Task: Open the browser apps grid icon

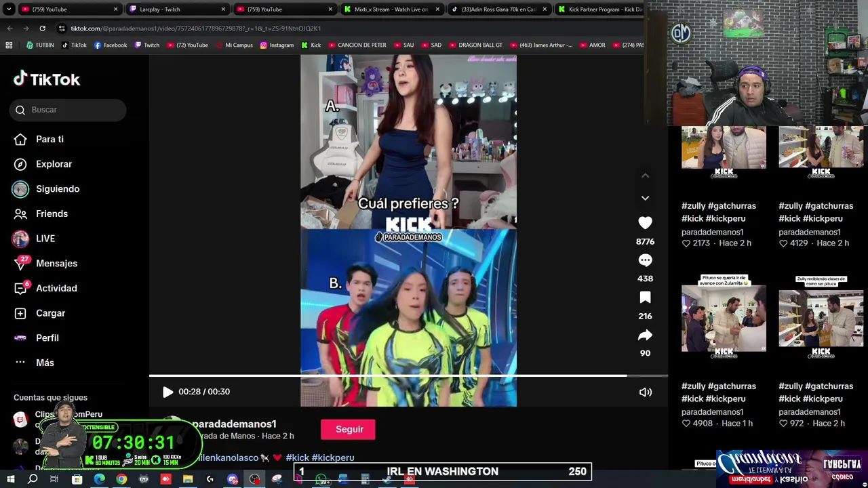Action: [x=9, y=45]
